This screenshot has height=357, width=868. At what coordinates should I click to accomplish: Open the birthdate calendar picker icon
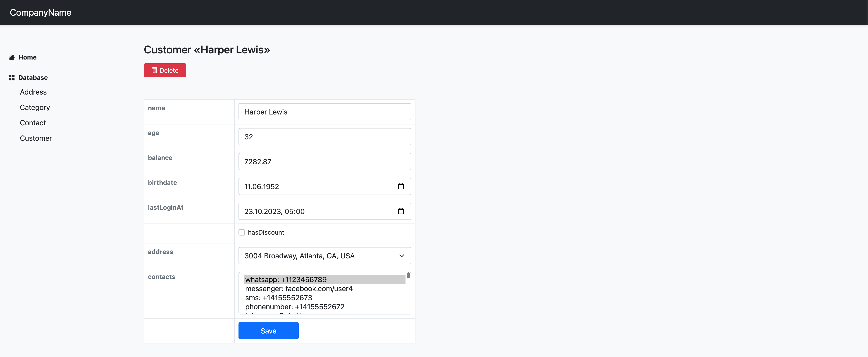(x=401, y=186)
